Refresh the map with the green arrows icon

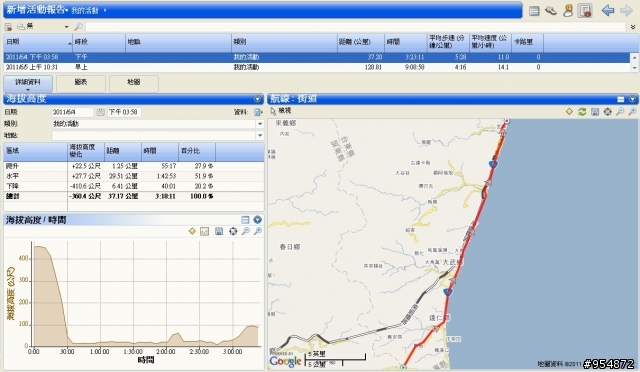582,111
